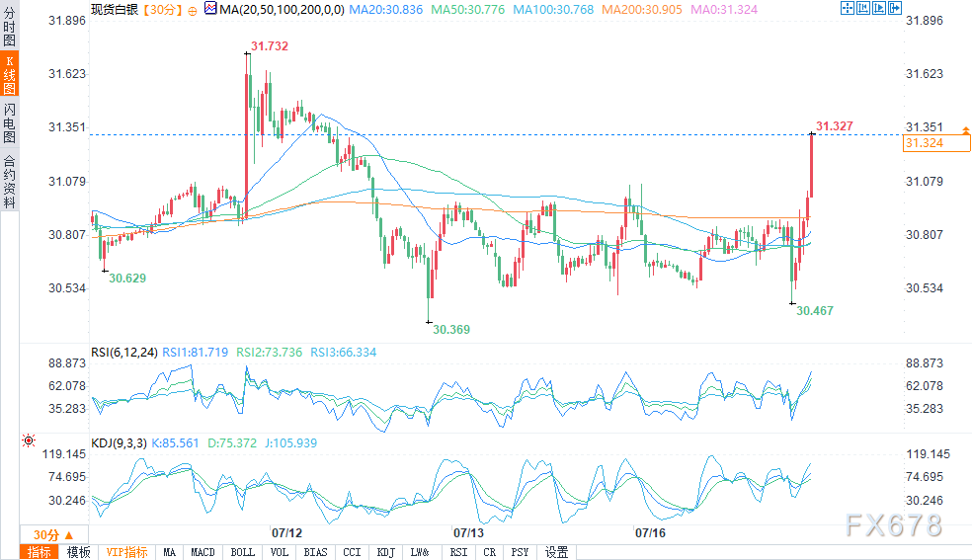Screen dimensions: 972x560
Task: Click the MA20:30.836 value label
Action: [385, 10]
